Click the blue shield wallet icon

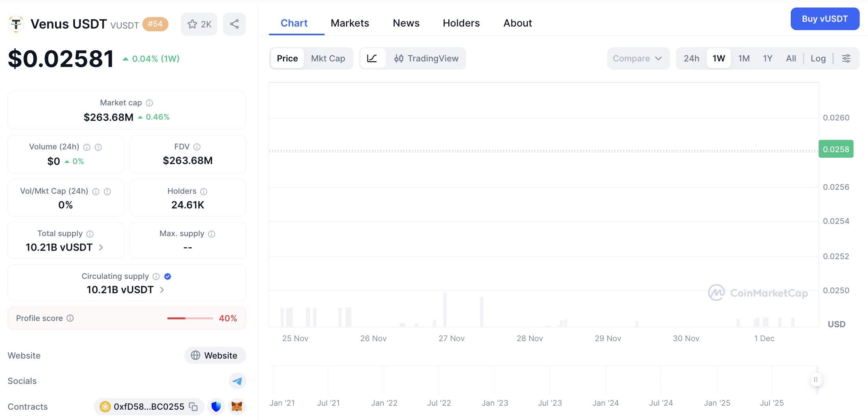[216, 407]
